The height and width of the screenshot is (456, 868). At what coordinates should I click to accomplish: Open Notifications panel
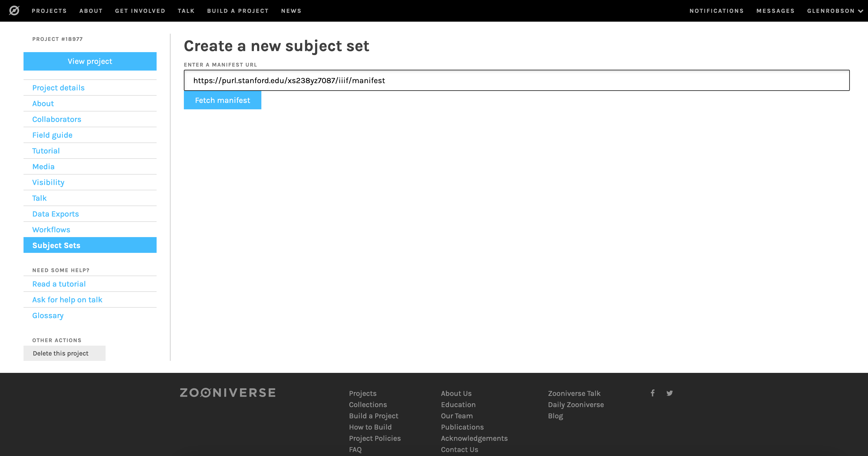click(x=716, y=10)
